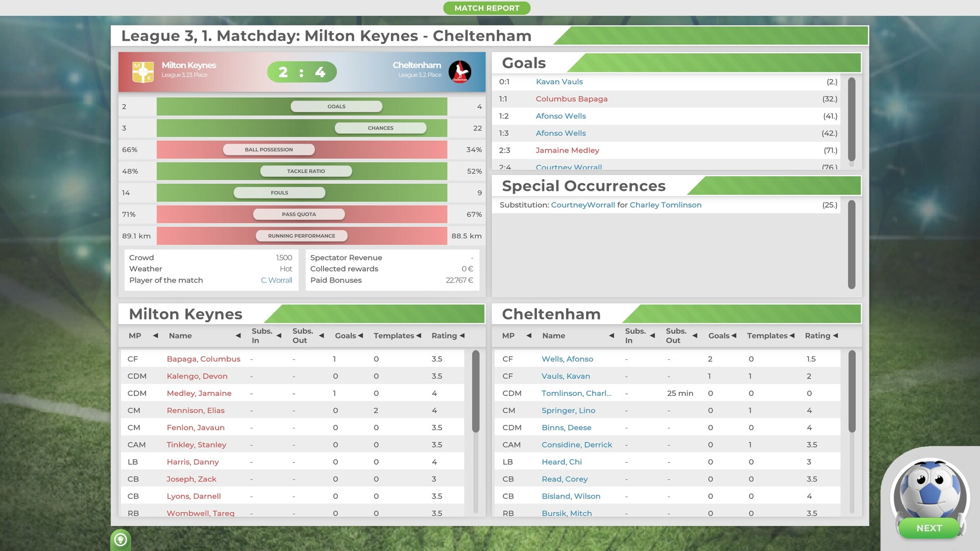
Task: Select the Milton Keynes club crest icon
Action: click(x=143, y=69)
